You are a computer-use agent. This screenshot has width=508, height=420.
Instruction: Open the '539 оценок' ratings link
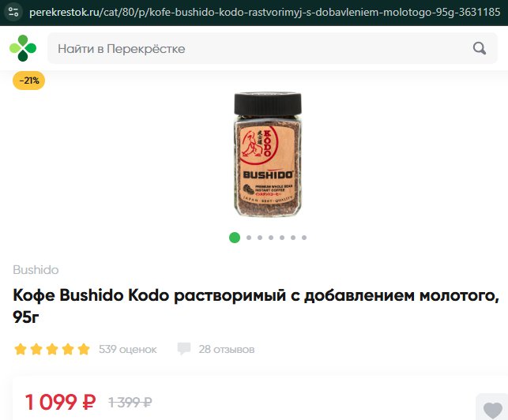pos(128,349)
